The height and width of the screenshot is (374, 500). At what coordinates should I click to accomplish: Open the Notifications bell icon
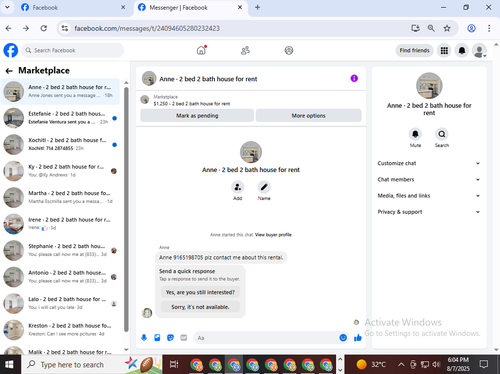click(x=462, y=50)
